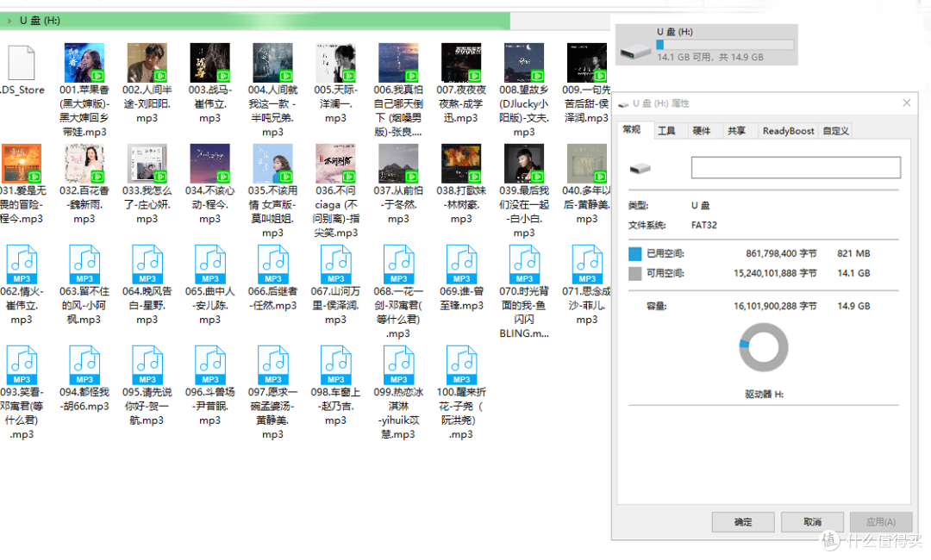Select 069.谁-曾至锋 MP3 icon
Image resolution: width=931 pixels, height=560 pixels.
[x=462, y=264]
